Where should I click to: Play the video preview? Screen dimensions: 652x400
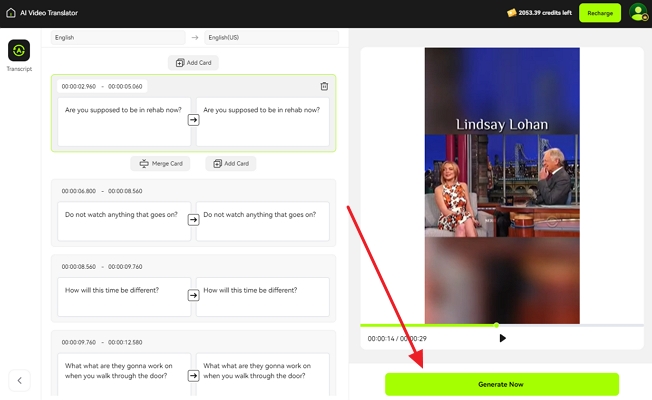[502, 338]
